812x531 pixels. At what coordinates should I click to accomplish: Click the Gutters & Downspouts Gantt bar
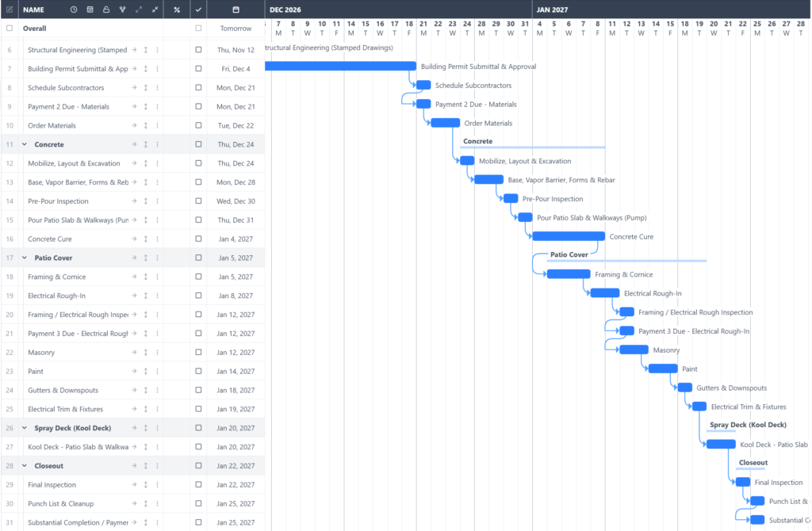(x=685, y=387)
